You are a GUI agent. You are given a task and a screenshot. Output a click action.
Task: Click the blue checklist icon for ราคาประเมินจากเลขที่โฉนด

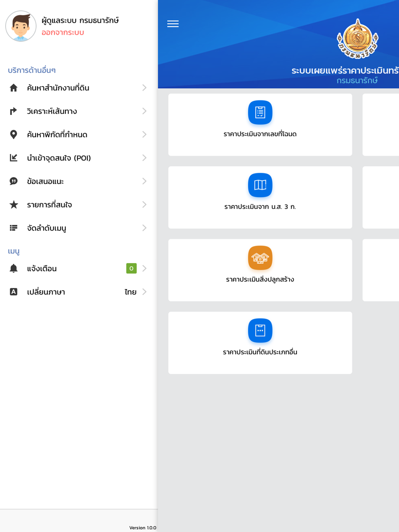click(x=260, y=112)
